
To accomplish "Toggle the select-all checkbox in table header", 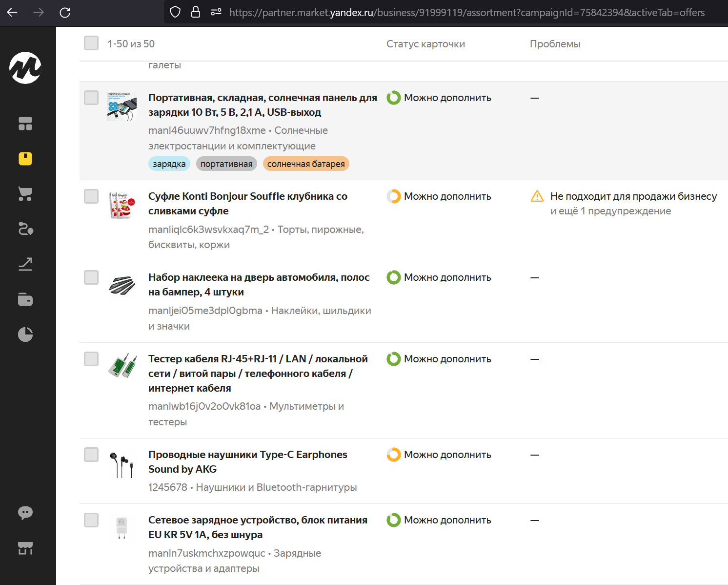I will [x=91, y=43].
